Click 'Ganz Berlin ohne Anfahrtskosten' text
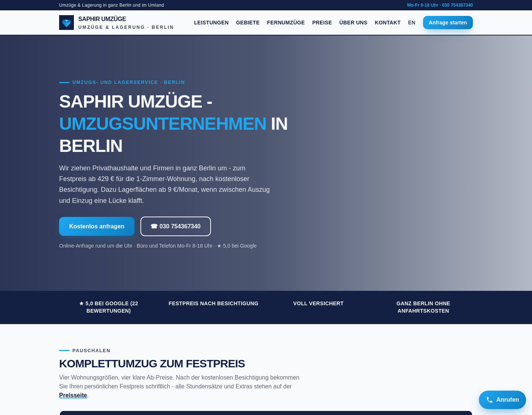Image resolution: width=532 pixels, height=415 pixels. (423, 307)
